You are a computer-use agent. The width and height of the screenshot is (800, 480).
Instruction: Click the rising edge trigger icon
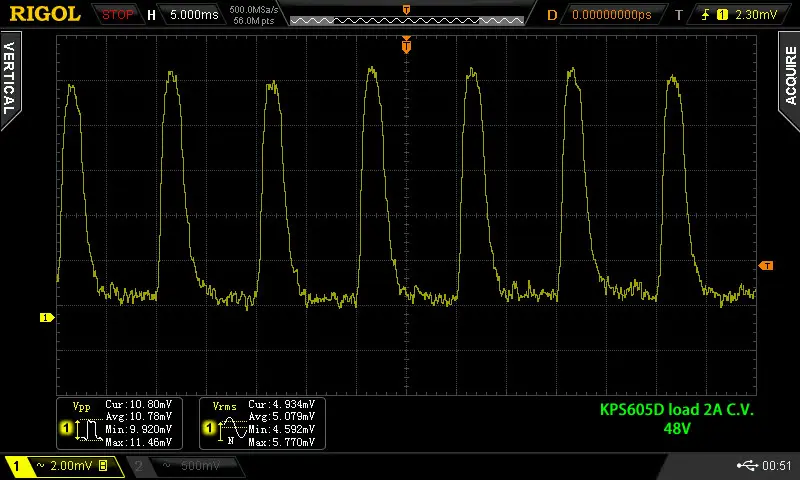(706, 15)
